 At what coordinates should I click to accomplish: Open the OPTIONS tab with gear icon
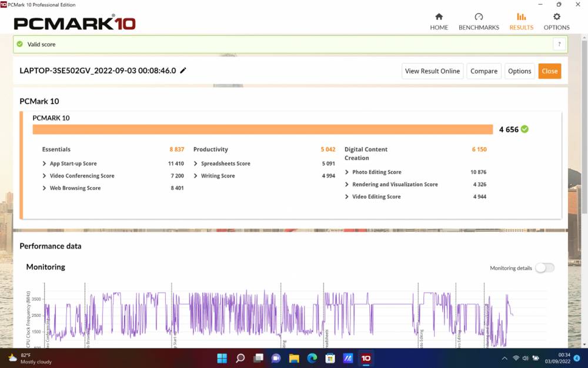point(556,22)
